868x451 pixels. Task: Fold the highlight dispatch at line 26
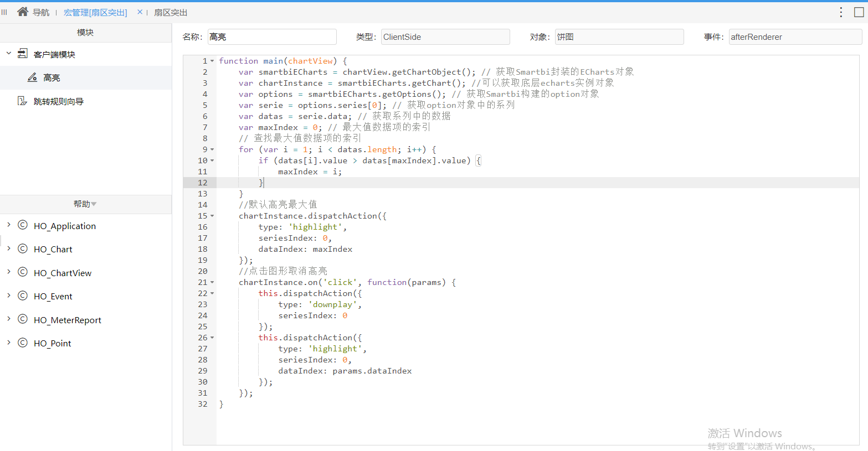tap(212, 338)
